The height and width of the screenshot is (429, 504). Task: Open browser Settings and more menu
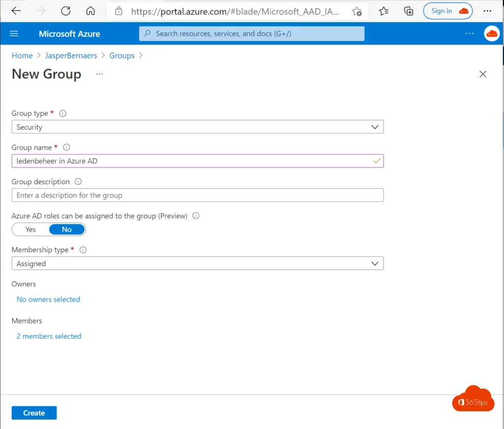(487, 11)
